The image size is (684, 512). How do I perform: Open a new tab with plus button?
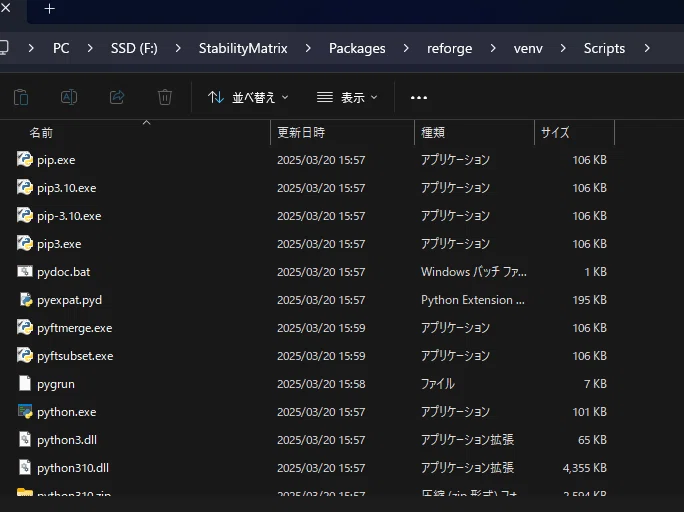click(x=49, y=9)
